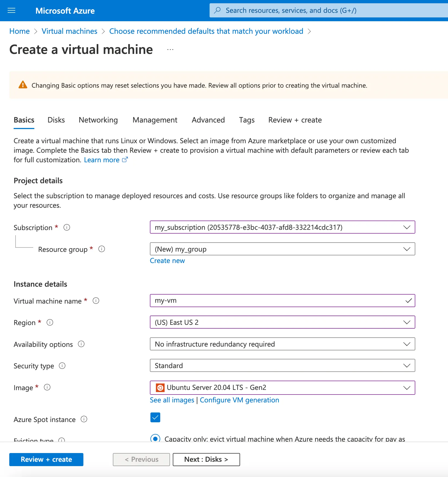
Task: View the Virtual machine name info tooltip
Action: click(96, 301)
